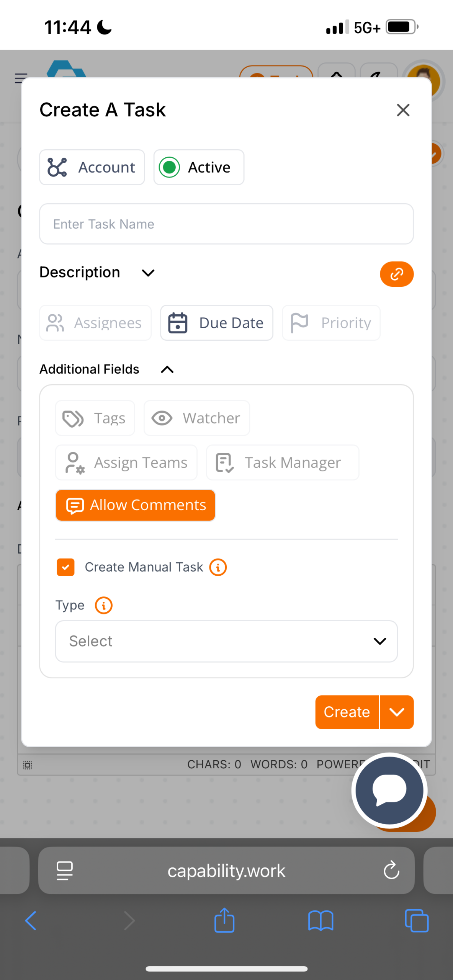Uncheck the Create Manual Task checkbox
Viewport: 453px width, 980px height.
[65, 567]
